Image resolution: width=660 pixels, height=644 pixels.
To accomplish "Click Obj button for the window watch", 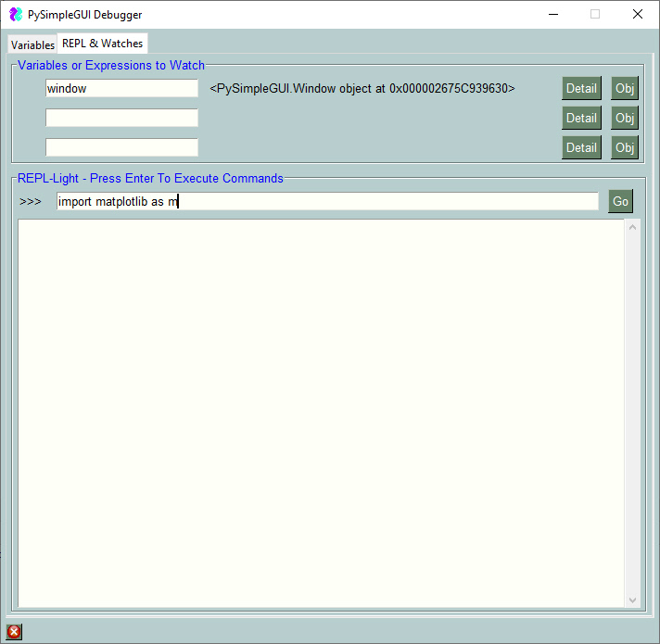I will 625,88.
